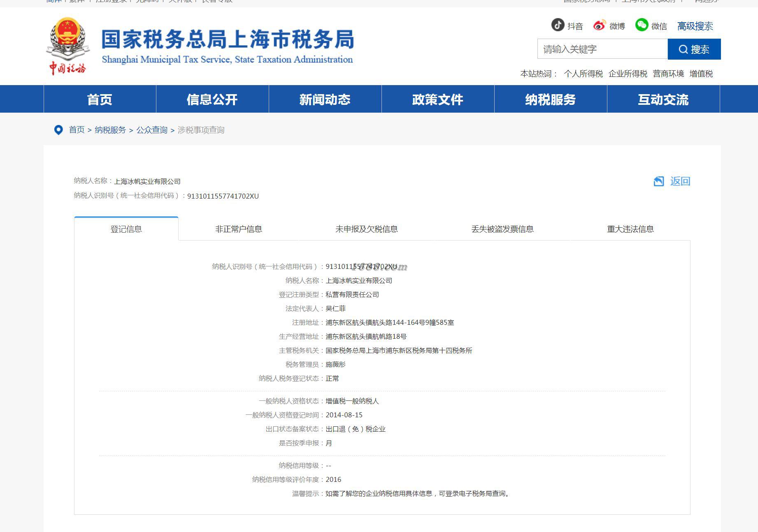This screenshot has width=758, height=532.
Task: Click hot word 营商环境
Action: (668, 74)
